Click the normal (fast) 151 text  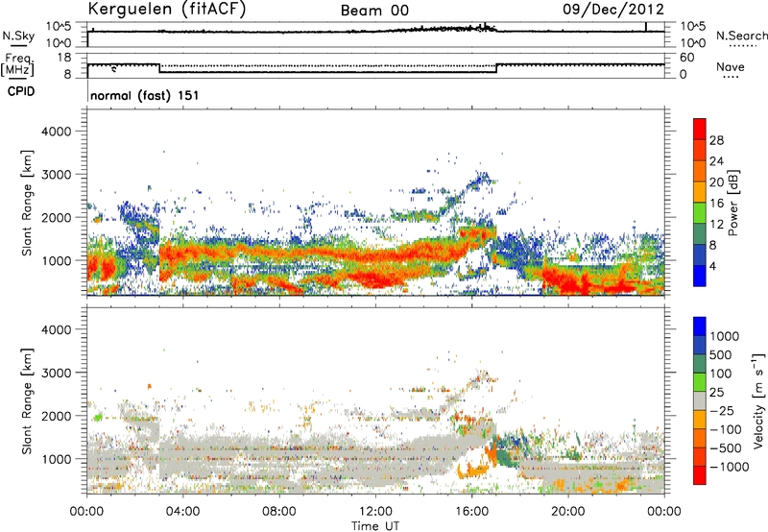(x=145, y=95)
